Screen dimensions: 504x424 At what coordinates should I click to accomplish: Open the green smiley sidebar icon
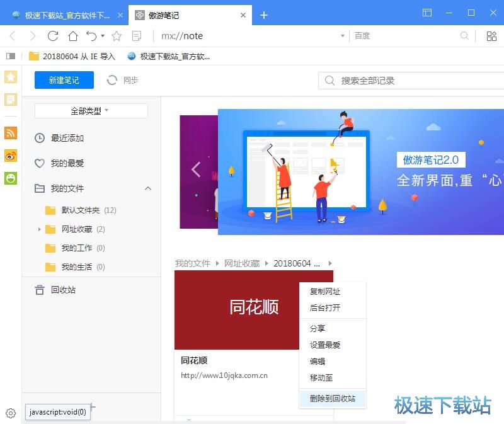(11, 178)
